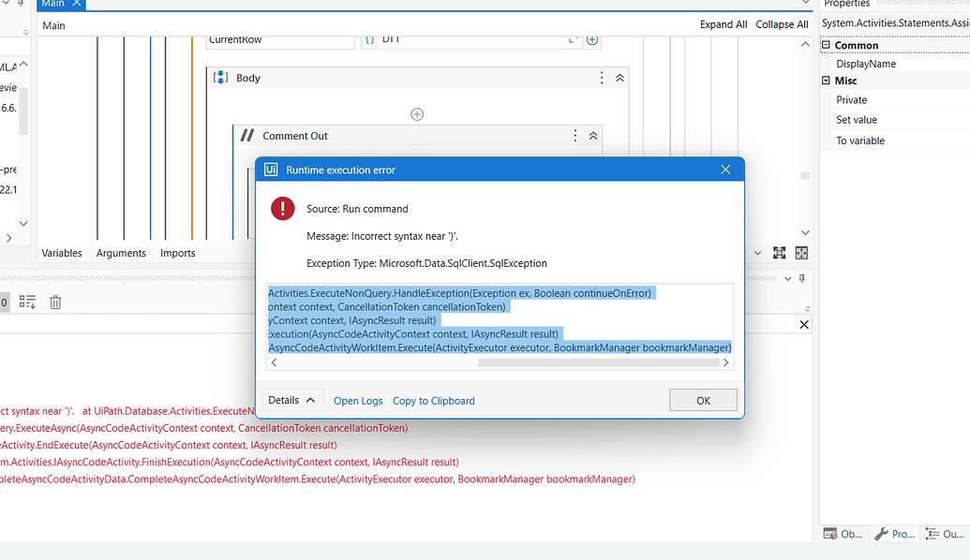
Task: Select the Body sequence activity icon
Action: pos(219,78)
